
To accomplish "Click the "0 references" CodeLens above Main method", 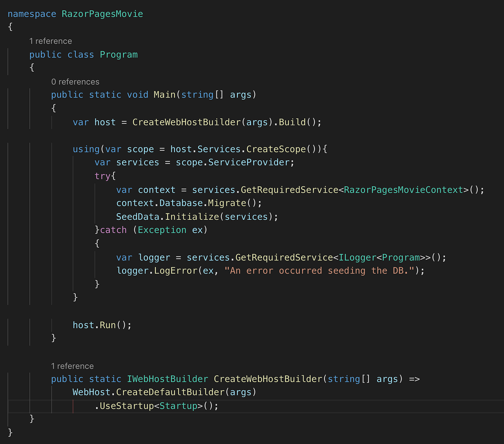I will pyautogui.click(x=75, y=81).
